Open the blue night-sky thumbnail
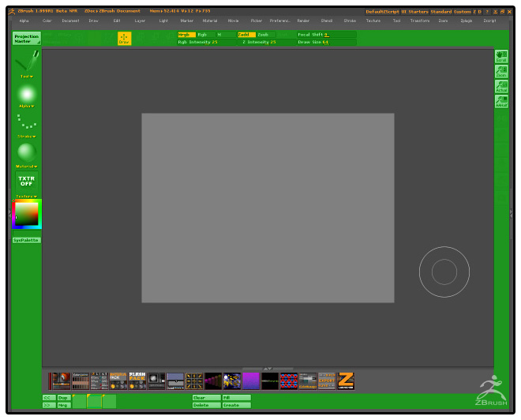This screenshot has width=521, height=420. 232,381
